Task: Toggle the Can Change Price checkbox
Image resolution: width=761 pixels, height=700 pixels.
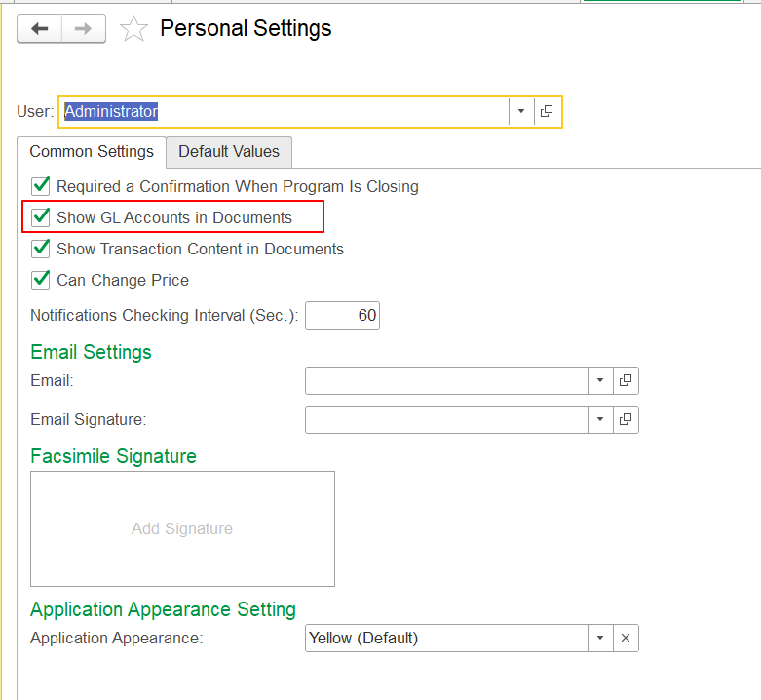Action: pos(41,280)
